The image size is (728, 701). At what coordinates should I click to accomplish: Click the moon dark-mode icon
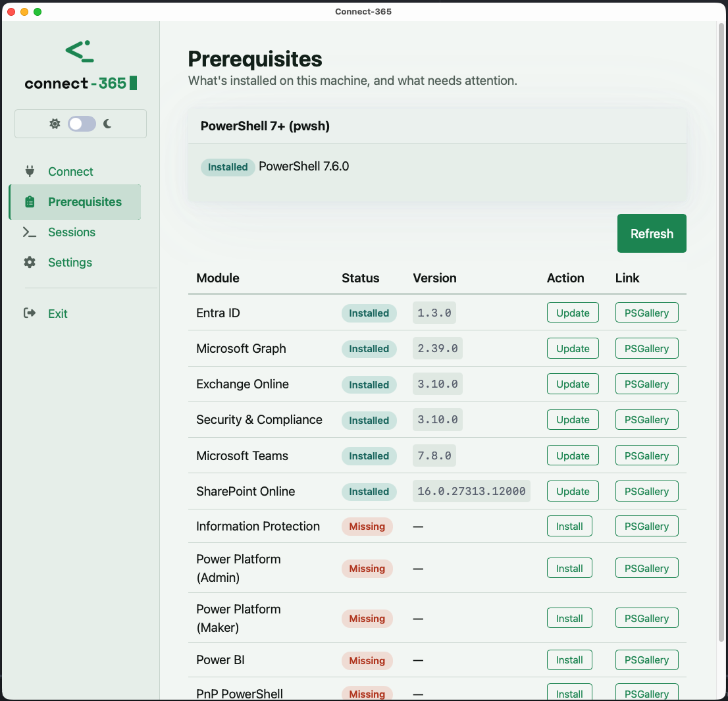click(107, 124)
